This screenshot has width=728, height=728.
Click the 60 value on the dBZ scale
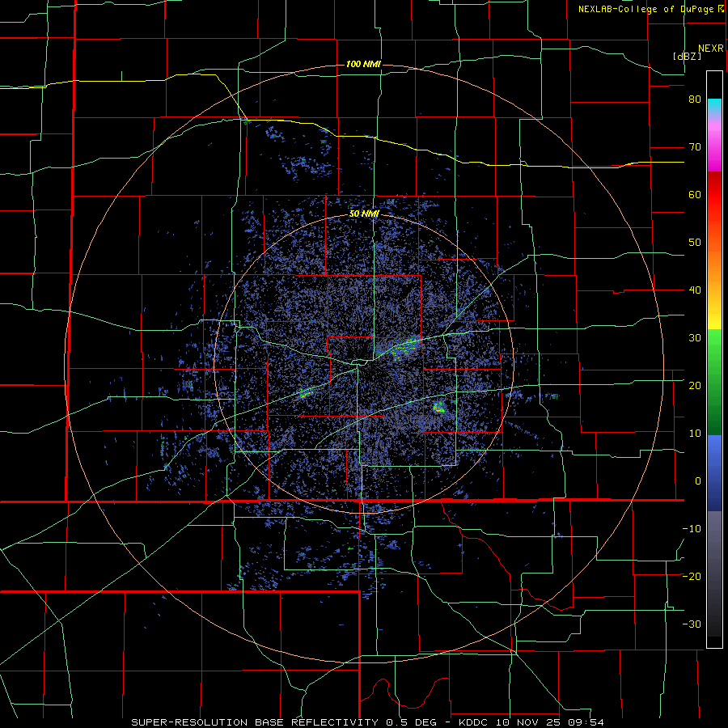(x=695, y=194)
